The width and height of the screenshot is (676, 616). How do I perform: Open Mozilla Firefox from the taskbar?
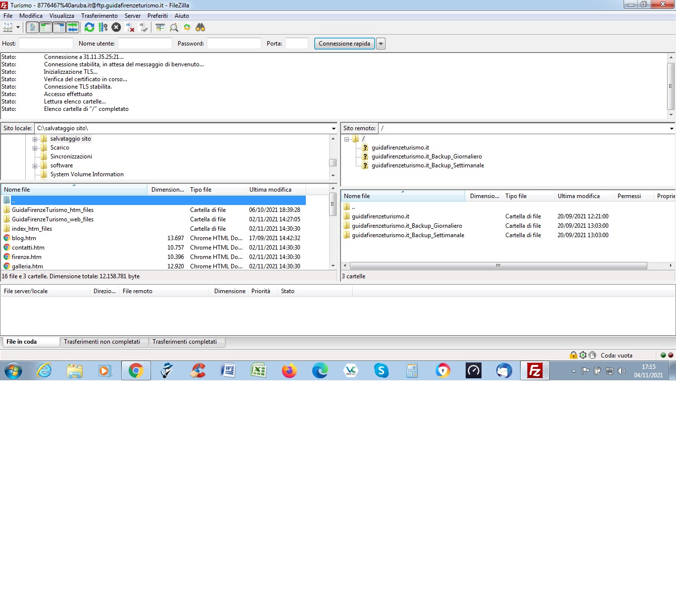[x=290, y=370]
